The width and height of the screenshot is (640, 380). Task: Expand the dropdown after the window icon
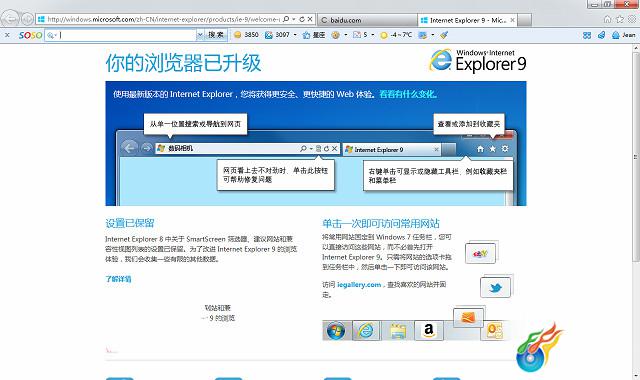click(x=433, y=35)
